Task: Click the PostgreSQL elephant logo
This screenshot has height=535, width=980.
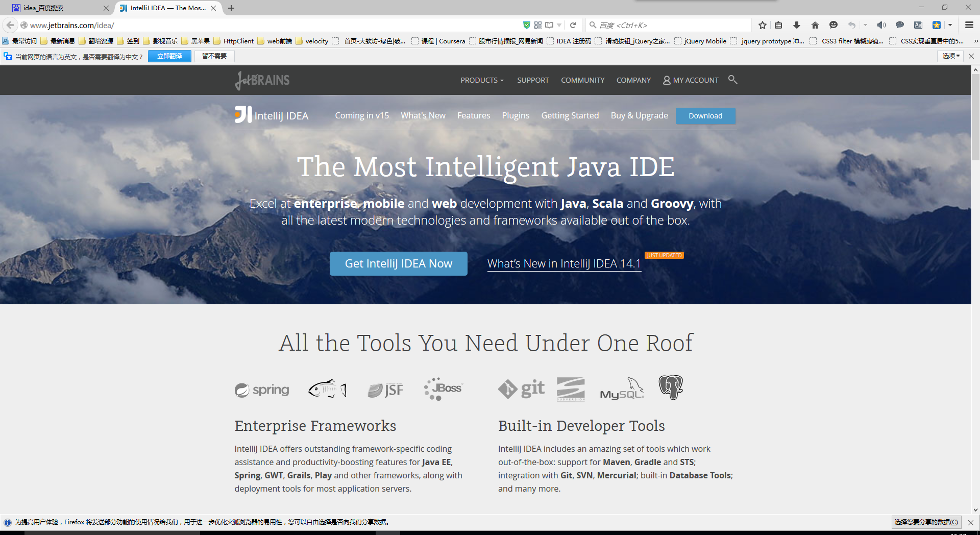Action: tap(671, 387)
